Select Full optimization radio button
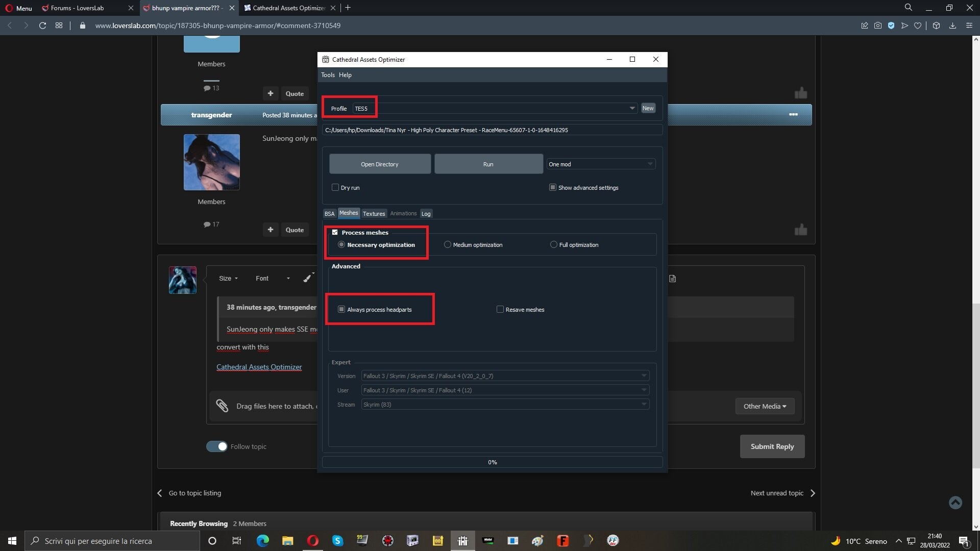 (554, 245)
